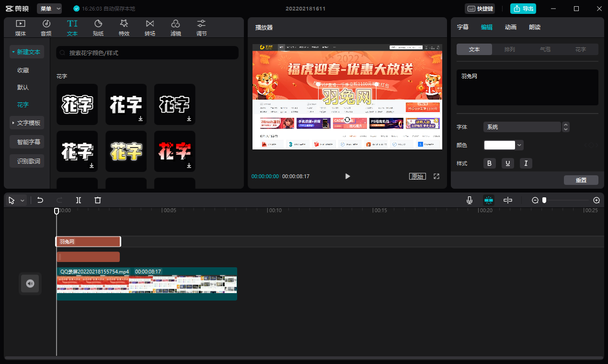Click the white text color swatch
Screen dimensions: 608x364
[500, 145]
